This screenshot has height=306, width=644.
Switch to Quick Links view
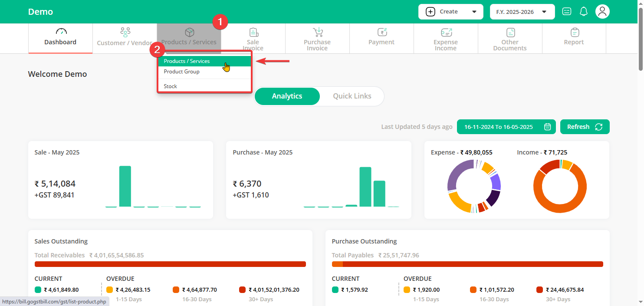click(352, 96)
